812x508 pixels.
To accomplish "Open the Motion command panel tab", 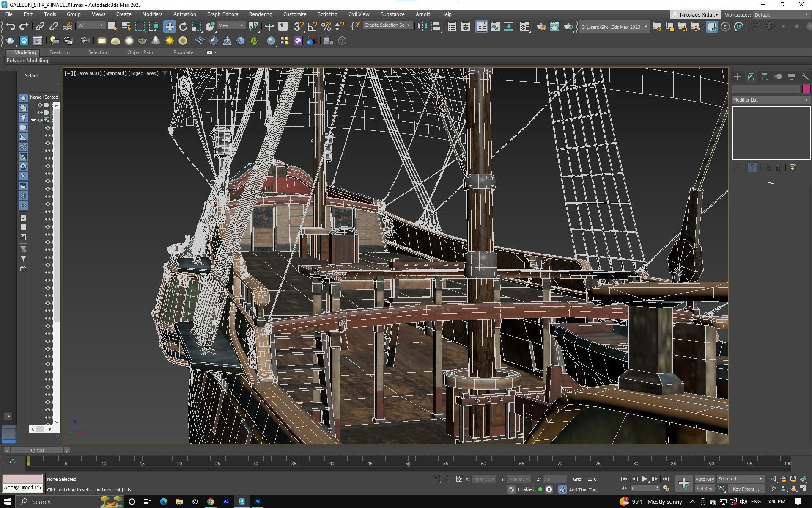I will pyautogui.click(x=778, y=77).
